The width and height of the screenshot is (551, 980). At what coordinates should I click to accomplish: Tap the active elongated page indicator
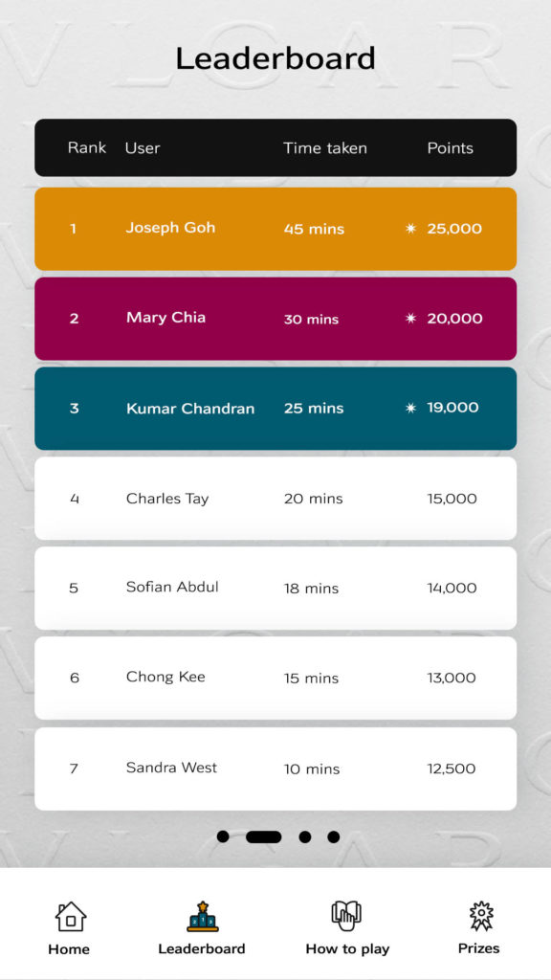pyautogui.click(x=264, y=836)
